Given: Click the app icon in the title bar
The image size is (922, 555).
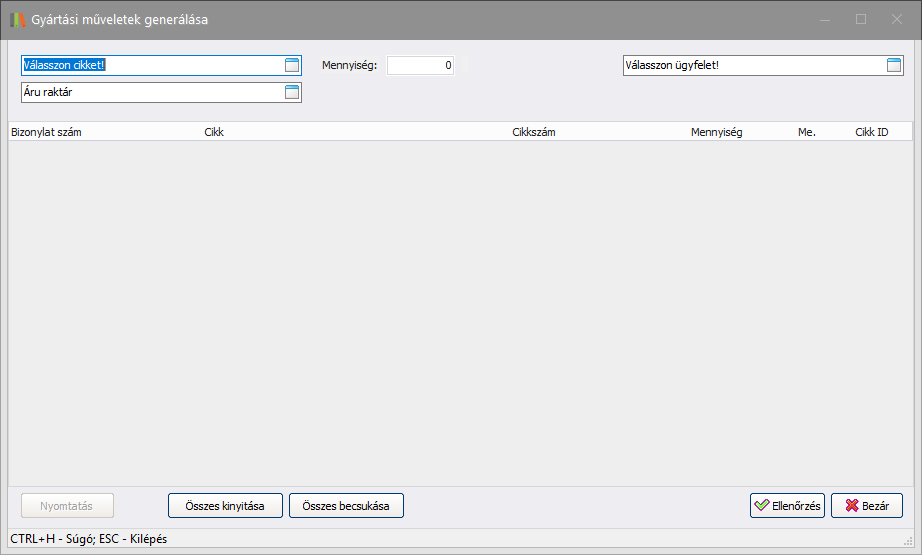Looking at the screenshot, I should click(x=18, y=20).
